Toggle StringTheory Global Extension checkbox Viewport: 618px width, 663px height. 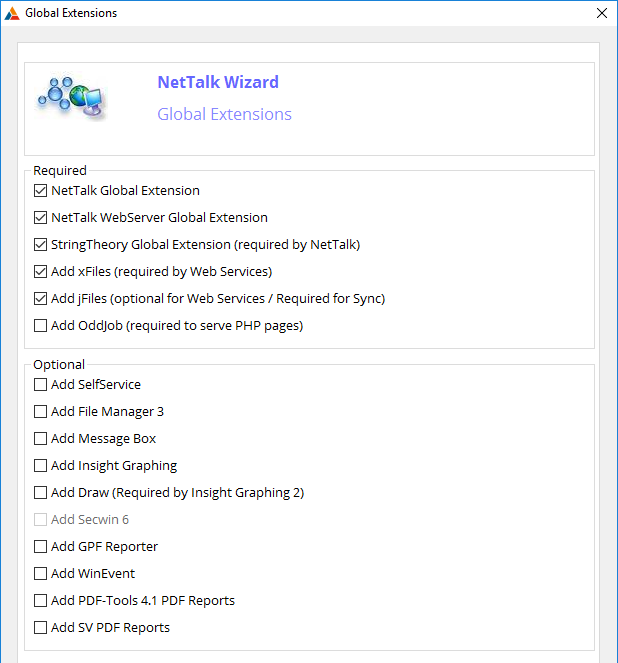40,245
